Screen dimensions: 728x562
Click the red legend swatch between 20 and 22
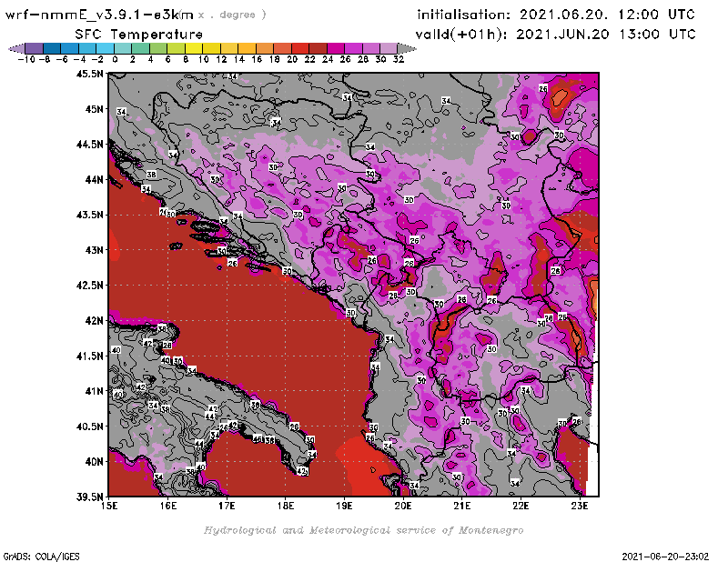pyautogui.click(x=300, y=48)
